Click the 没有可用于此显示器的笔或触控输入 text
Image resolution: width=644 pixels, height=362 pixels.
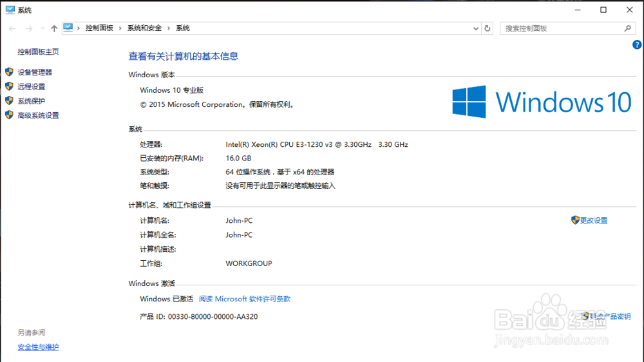coord(281,186)
